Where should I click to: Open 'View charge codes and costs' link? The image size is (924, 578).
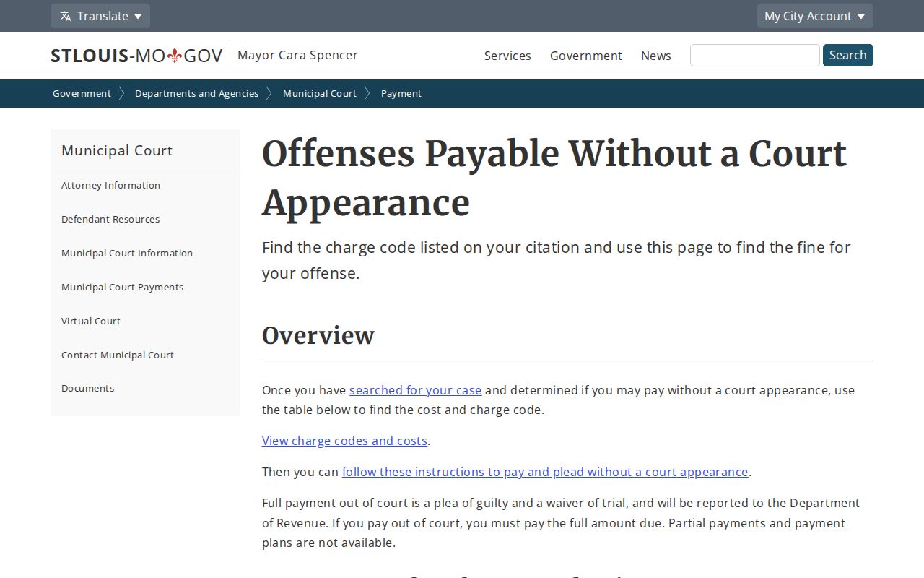(x=344, y=441)
